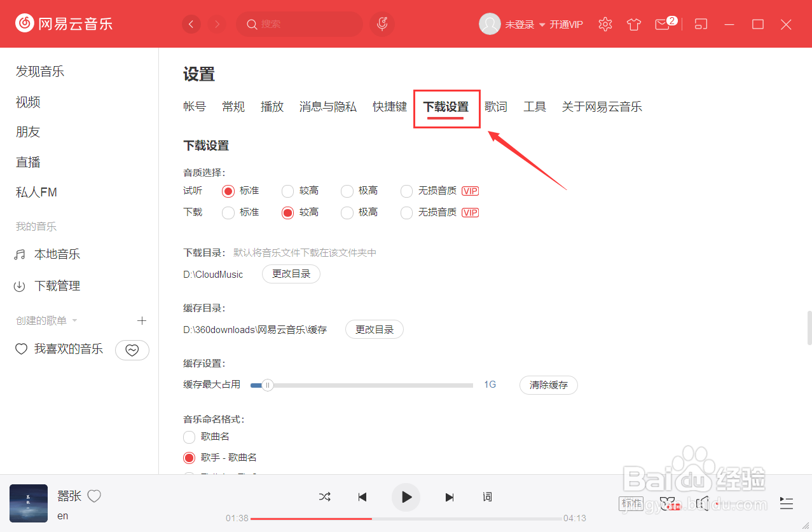Switch to the 下载设置 tab

coord(446,107)
